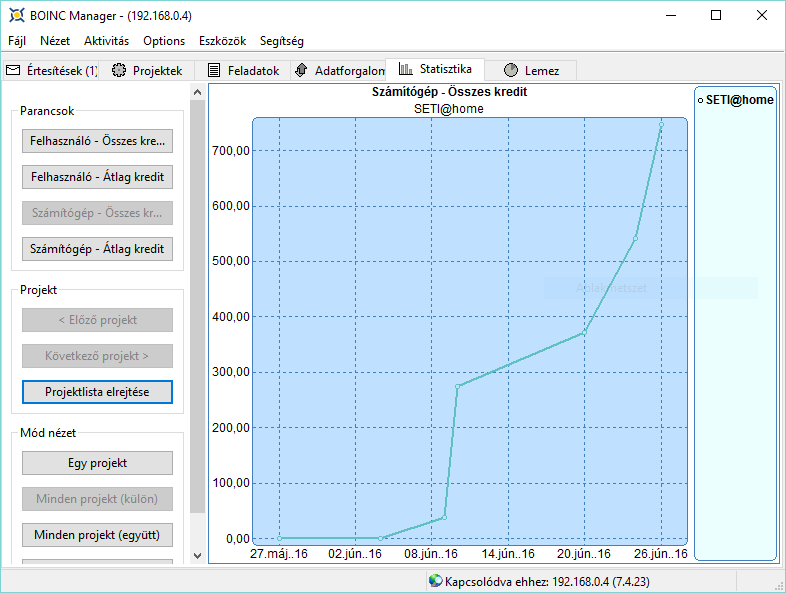Open the Nézet menu
The image size is (786, 593).
point(55,41)
